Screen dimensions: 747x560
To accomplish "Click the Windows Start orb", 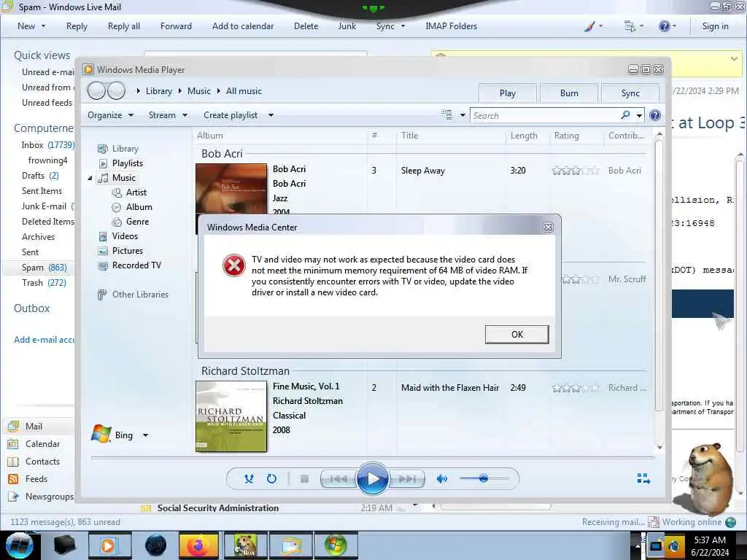I will click(19, 545).
